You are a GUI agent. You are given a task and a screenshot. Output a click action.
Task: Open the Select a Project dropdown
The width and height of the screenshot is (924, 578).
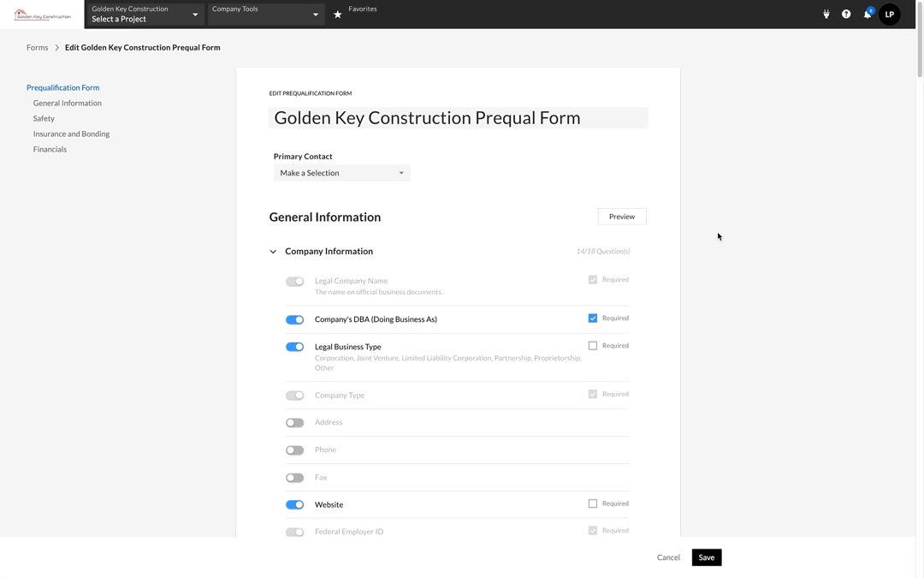pyautogui.click(x=145, y=15)
